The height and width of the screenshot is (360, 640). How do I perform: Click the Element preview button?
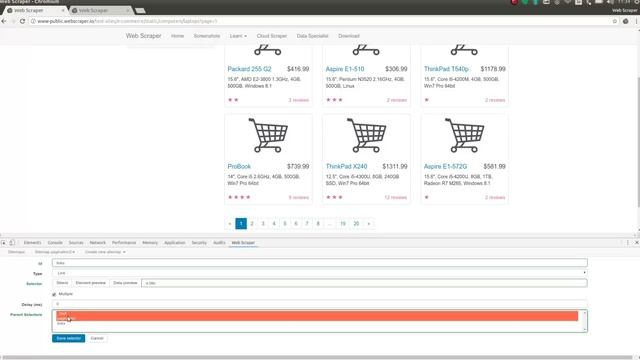point(91,283)
